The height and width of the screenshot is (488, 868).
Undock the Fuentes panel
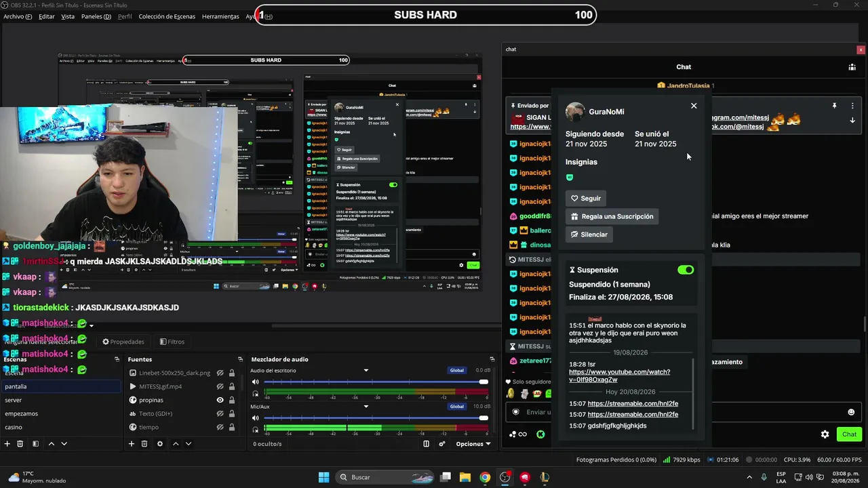(240, 359)
